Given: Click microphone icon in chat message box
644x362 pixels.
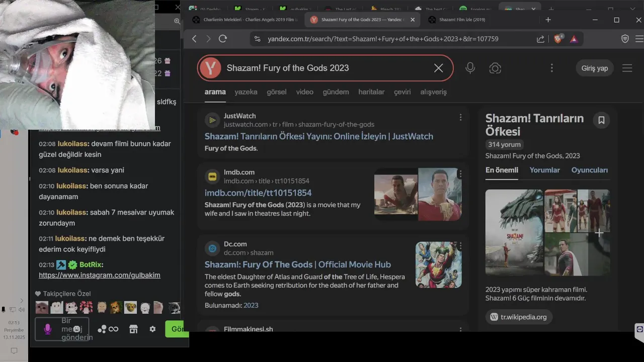Looking at the screenshot, I should [x=47, y=329].
